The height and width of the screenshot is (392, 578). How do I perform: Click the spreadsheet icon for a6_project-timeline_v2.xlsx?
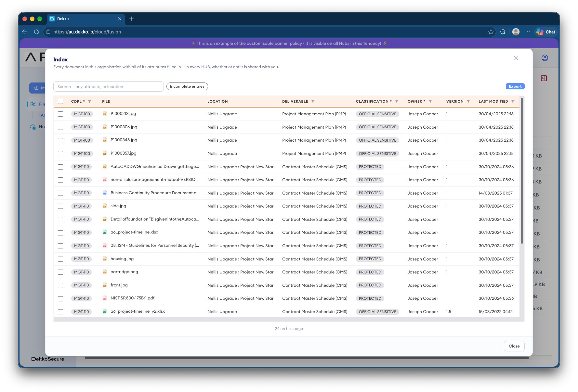(105, 311)
